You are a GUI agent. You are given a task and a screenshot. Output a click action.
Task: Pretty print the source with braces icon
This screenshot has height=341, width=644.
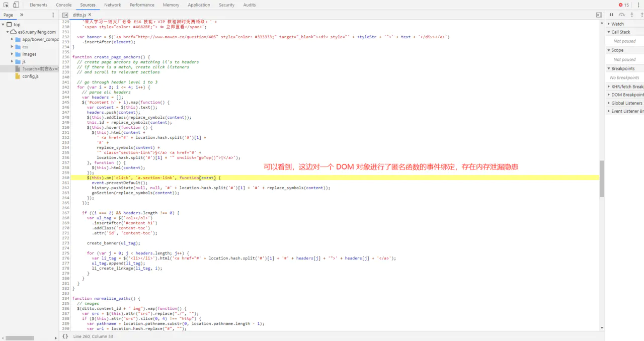(65, 336)
